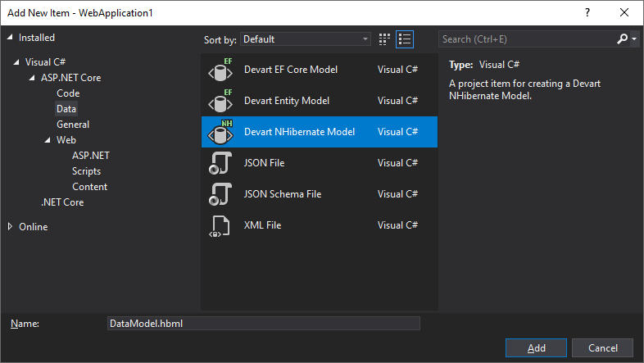Screen dimensions: 644x363
Task: Click the Search (Ctrl+E) box
Action: click(527, 39)
